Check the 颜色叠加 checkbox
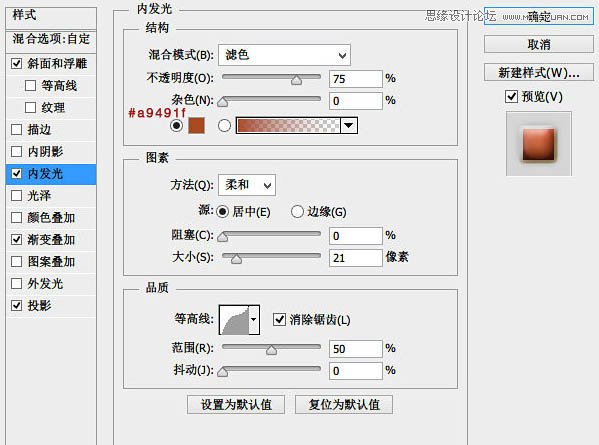This screenshot has width=599, height=445. pos(16,218)
